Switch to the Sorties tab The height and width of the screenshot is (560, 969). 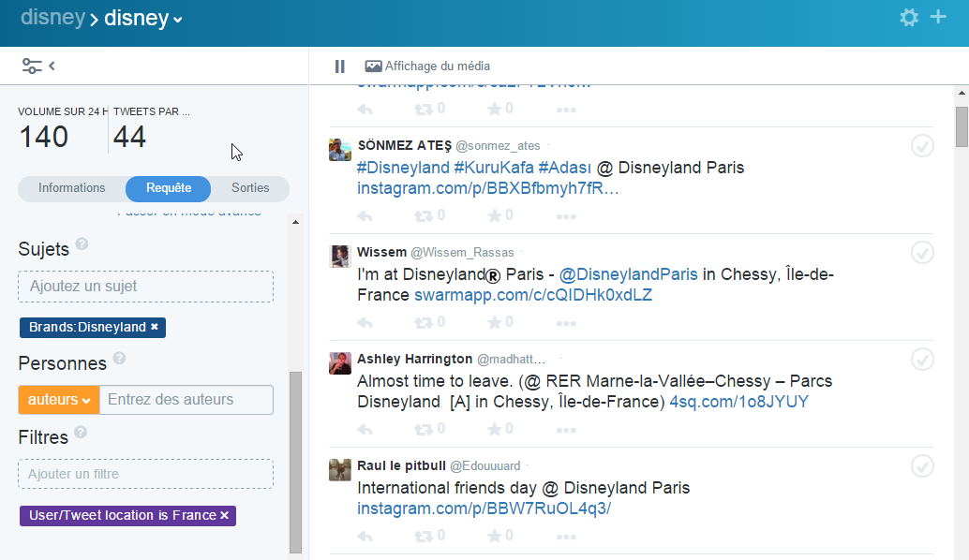tap(250, 188)
